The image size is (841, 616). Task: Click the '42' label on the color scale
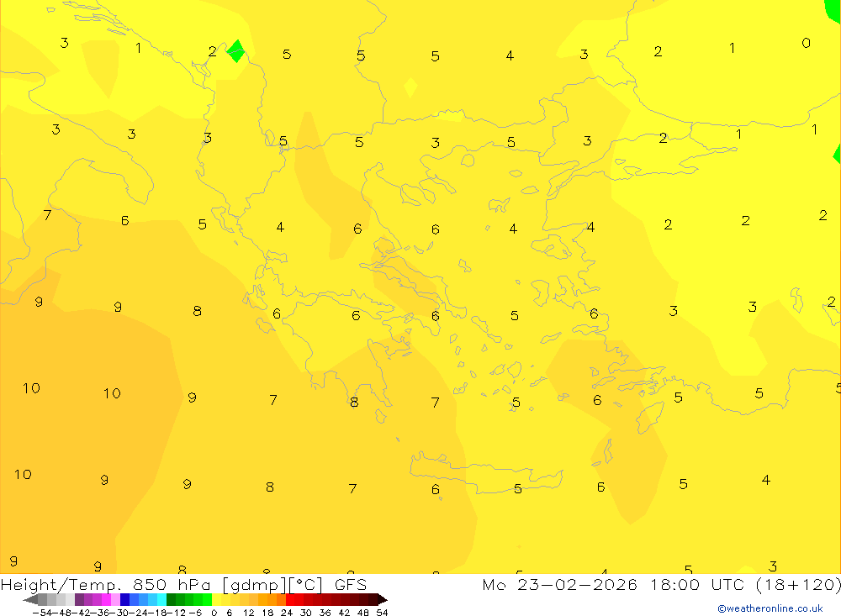pos(344,613)
